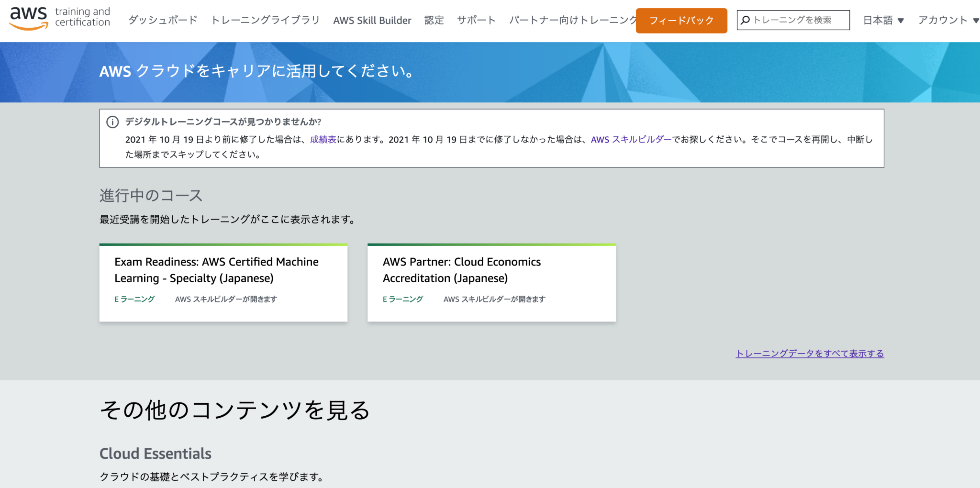
Task: Open the Exam Readiness Machine Learning Specialty course card
Action: coord(223,283)
